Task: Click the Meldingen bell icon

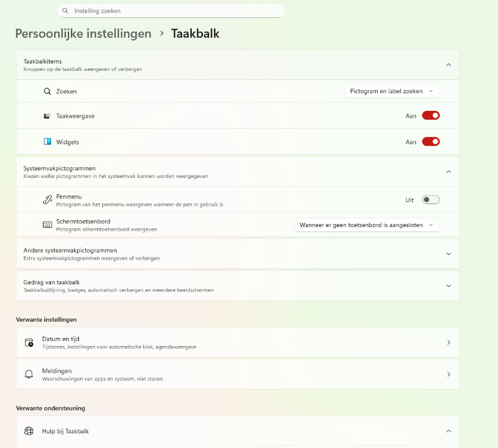Action: pos(29,375)
